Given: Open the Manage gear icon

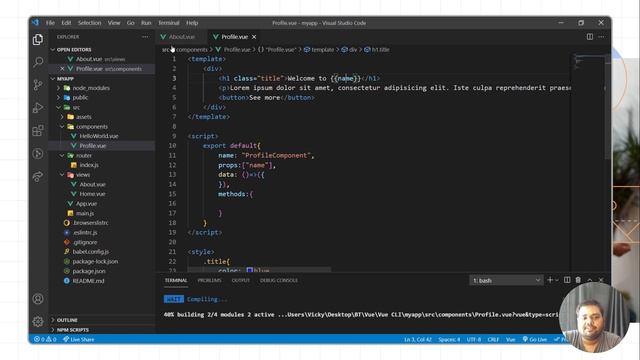Looking at the screenshot, I should [x=38, y=321].
